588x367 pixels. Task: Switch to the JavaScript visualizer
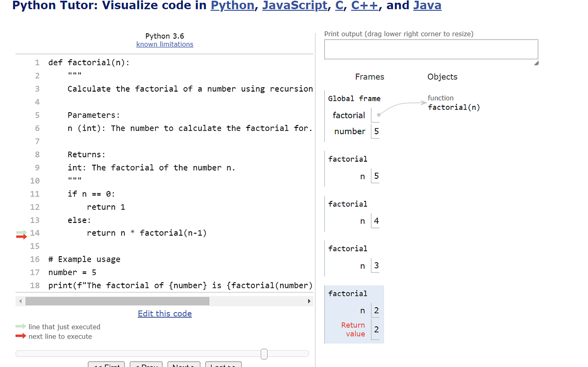click(294, 6)
